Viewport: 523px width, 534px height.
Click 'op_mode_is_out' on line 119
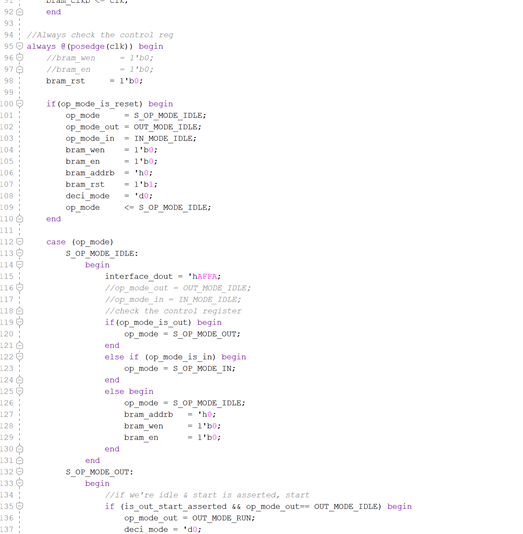point(153,323)
